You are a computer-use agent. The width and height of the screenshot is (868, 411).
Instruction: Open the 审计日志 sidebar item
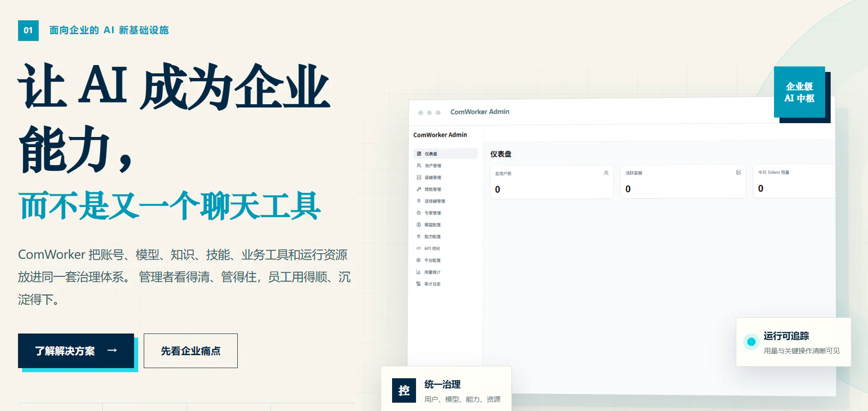pyautogui.click(x=445, y=284)
